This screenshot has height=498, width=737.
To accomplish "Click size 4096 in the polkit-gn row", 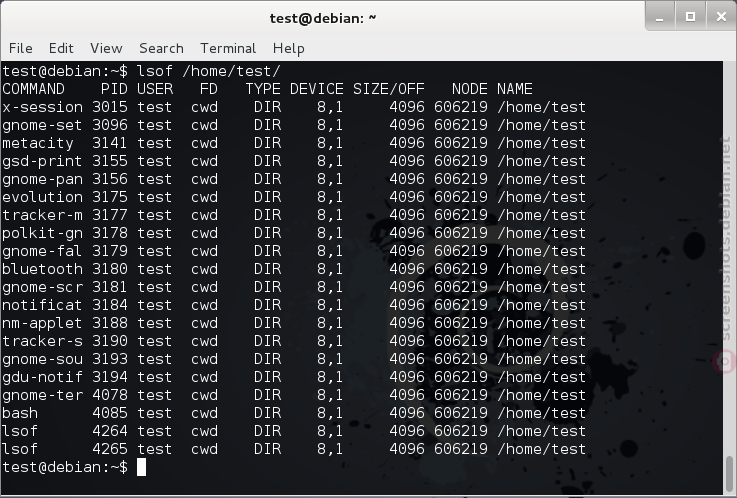I will [407, 233].
